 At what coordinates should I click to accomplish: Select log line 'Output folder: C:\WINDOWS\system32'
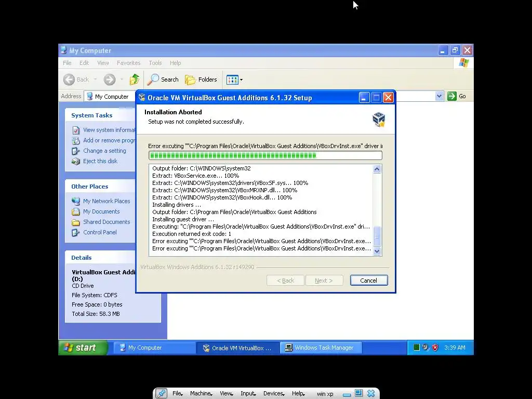tap(202, 168)
